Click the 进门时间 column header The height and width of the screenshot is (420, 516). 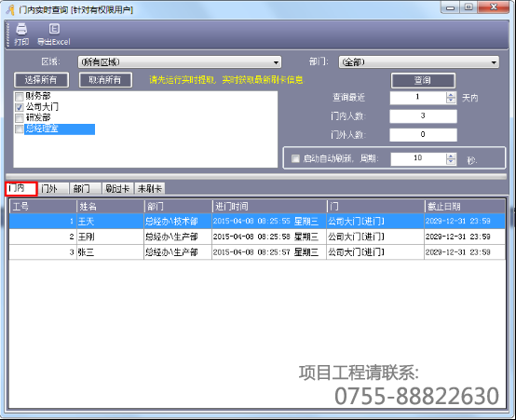click(x=269, y=207)
